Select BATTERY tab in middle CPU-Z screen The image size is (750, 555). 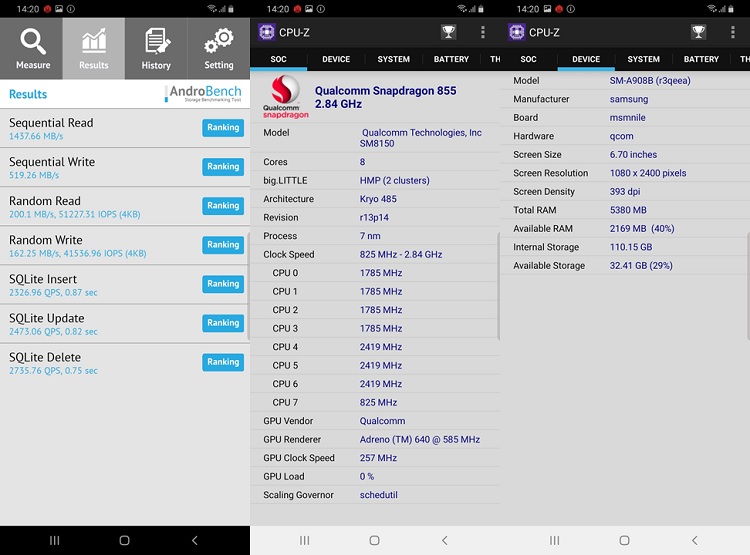click(451, 59)
